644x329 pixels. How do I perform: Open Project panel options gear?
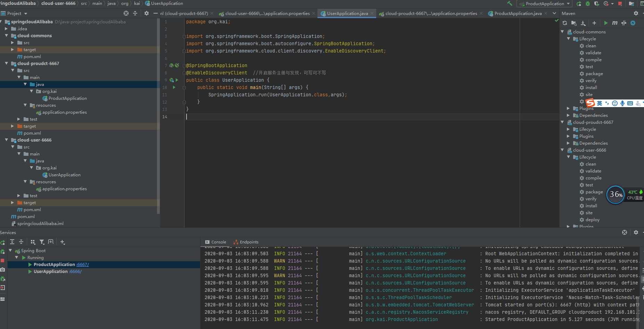(147, 13)
